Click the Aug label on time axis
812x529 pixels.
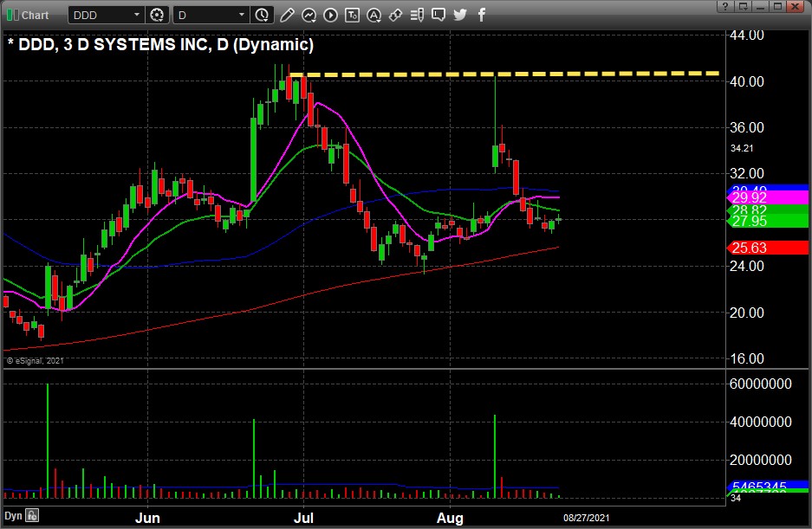point(450,518)
